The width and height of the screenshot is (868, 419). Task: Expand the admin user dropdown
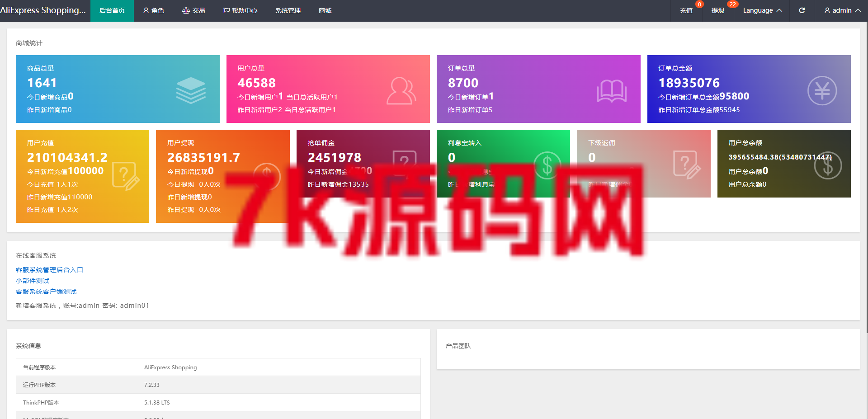coord(842,10)
